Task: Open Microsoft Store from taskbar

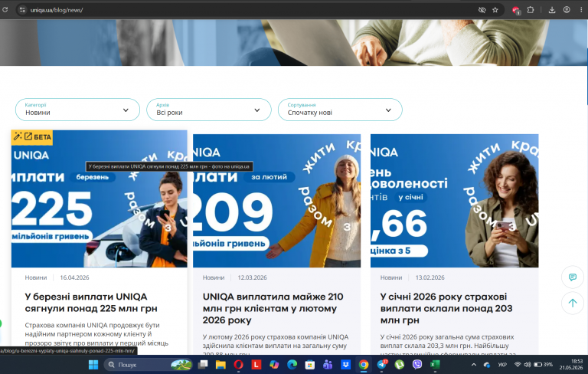Action: click(310, 365)
